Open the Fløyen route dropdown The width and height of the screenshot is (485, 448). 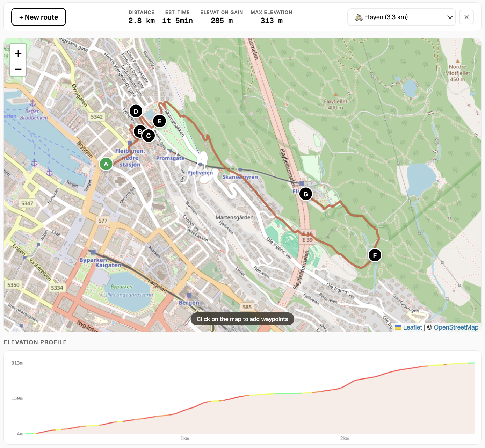click(401, 17)
